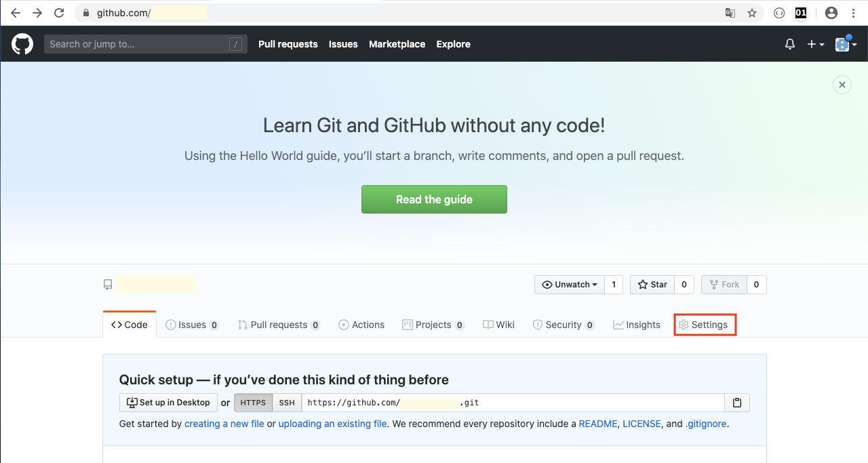
Task: Go forward with browser forward arrow
Action: coord(37,13)
